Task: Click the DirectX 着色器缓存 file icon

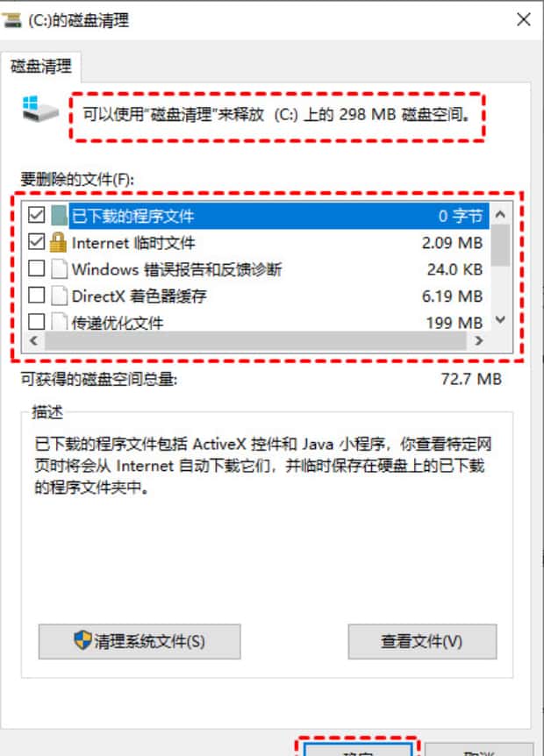Action: tap(60, 296)
